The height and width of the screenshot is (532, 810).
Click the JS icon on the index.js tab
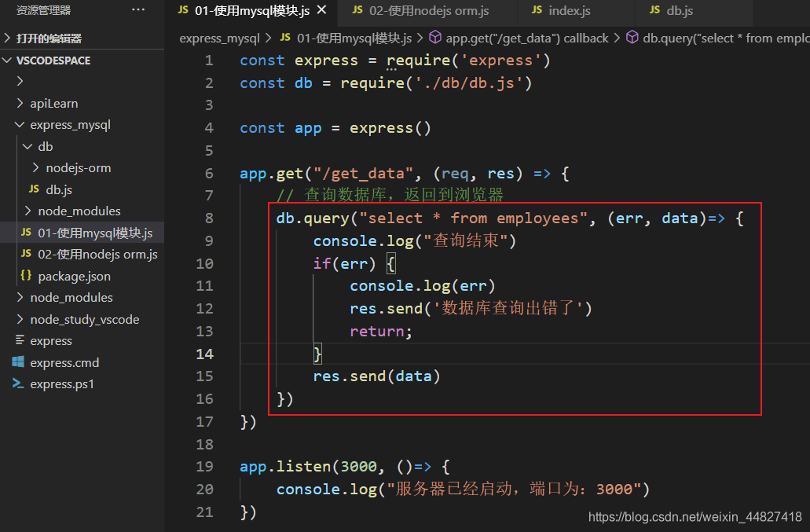click(537, 9)
